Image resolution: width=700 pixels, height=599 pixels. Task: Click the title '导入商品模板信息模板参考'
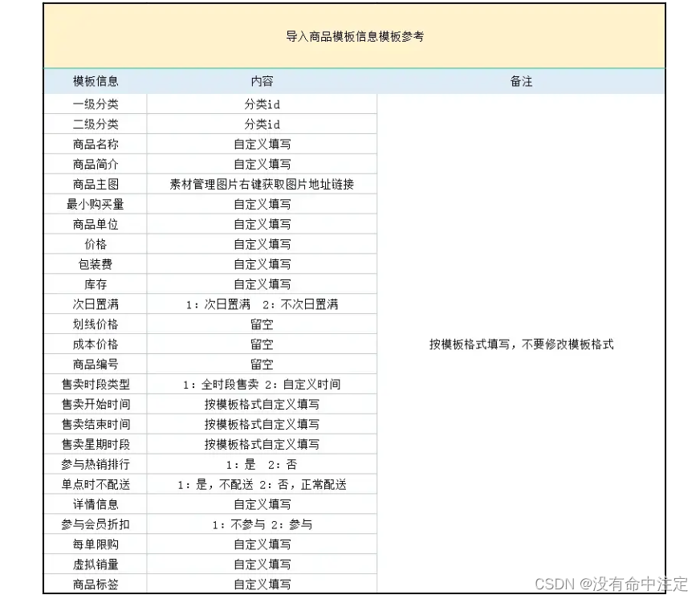[355, 36]
